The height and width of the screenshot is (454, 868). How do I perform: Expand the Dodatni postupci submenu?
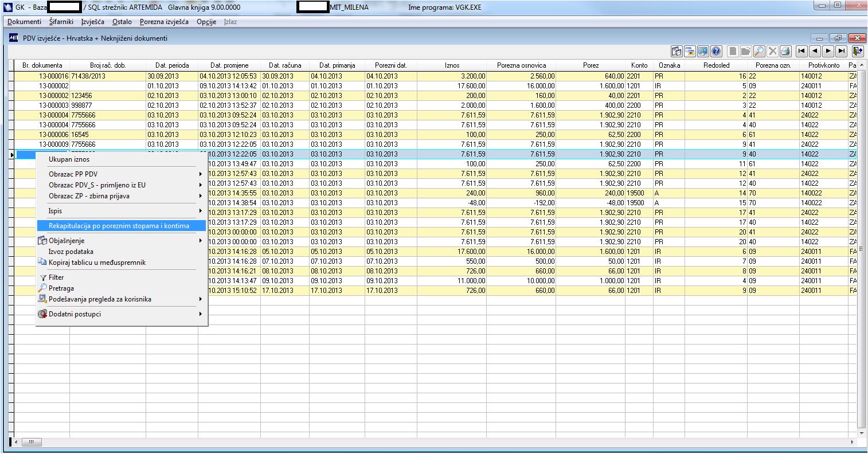[x=122, y=314]
